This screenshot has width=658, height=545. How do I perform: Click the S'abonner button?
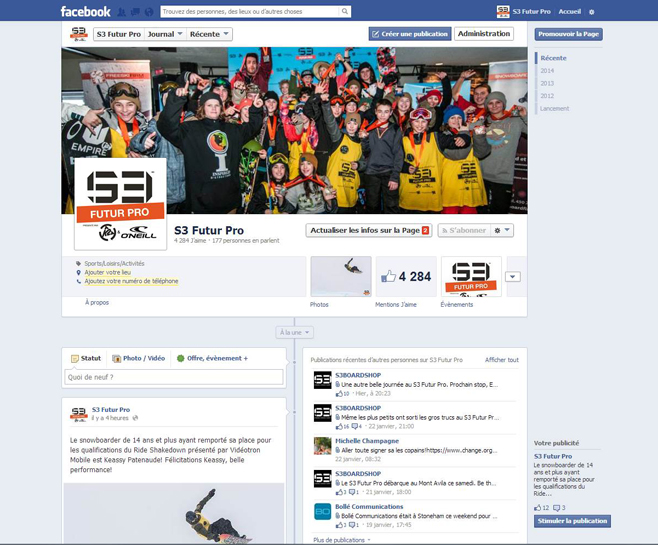pos(464,230)
